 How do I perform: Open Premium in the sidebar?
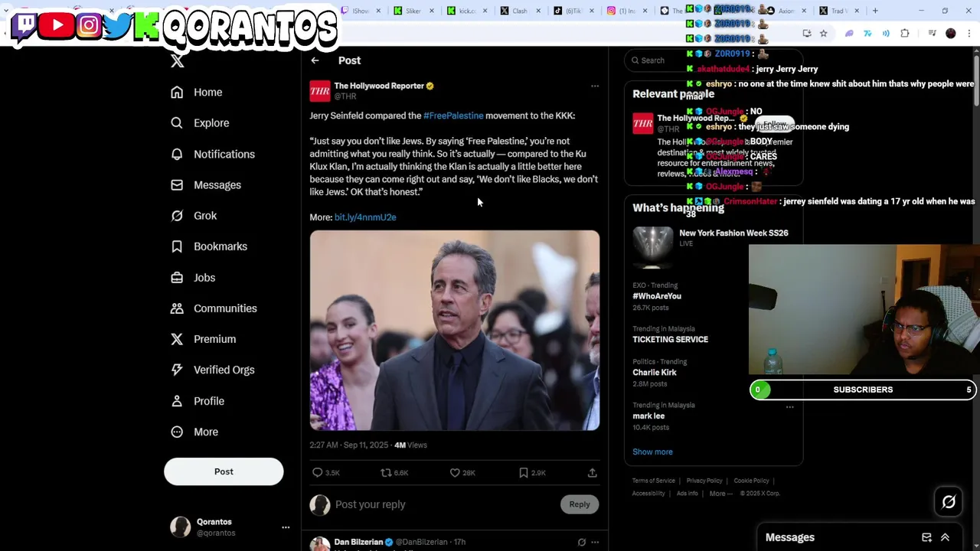(203, 339)
